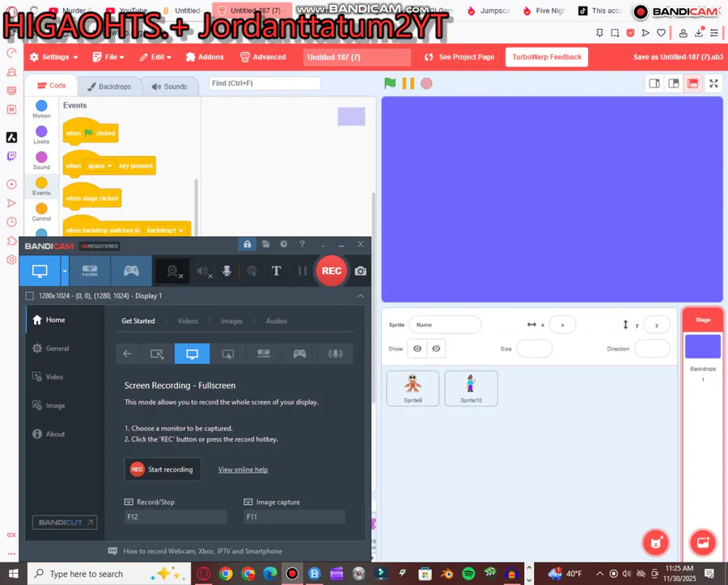Select Bandicam HDMI device recording mode

pyautogui.click(x=90, y=271)
